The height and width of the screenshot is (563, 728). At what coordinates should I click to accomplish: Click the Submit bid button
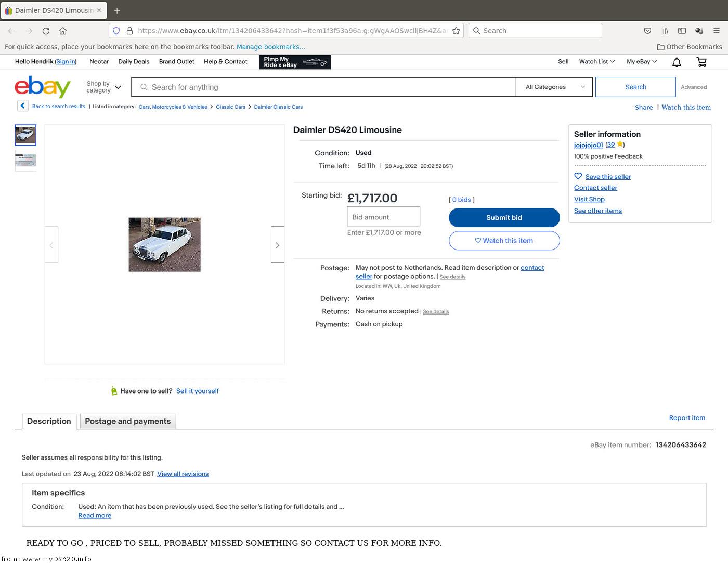tap(504, 217)
